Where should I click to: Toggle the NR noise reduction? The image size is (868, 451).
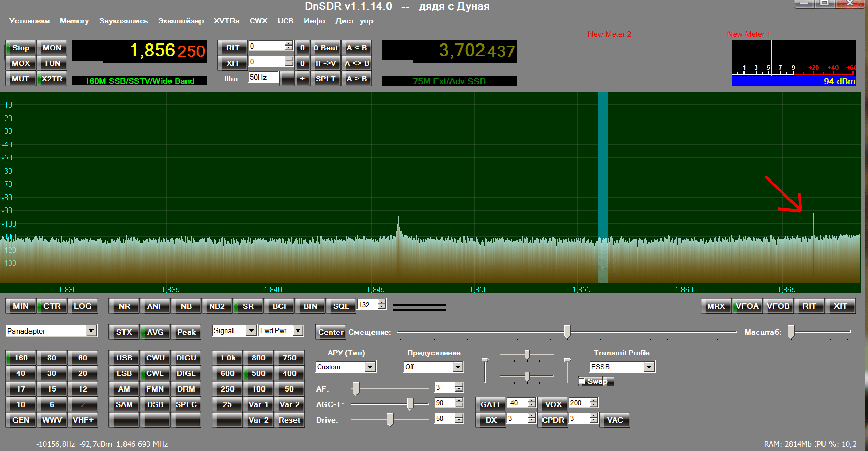click(124, 306)
